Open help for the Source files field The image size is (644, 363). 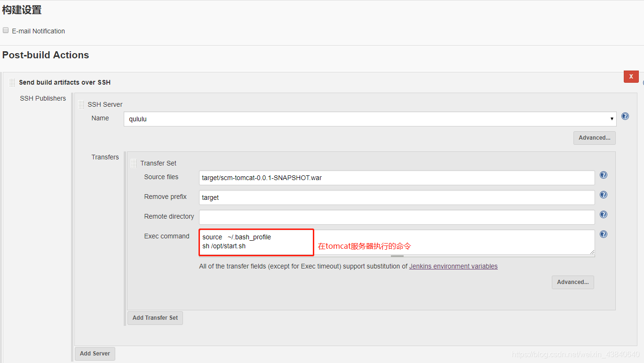[x=604, y=175]
